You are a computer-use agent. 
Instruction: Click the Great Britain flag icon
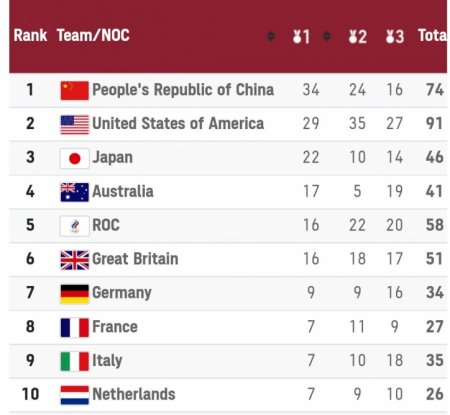coord(75,260)
